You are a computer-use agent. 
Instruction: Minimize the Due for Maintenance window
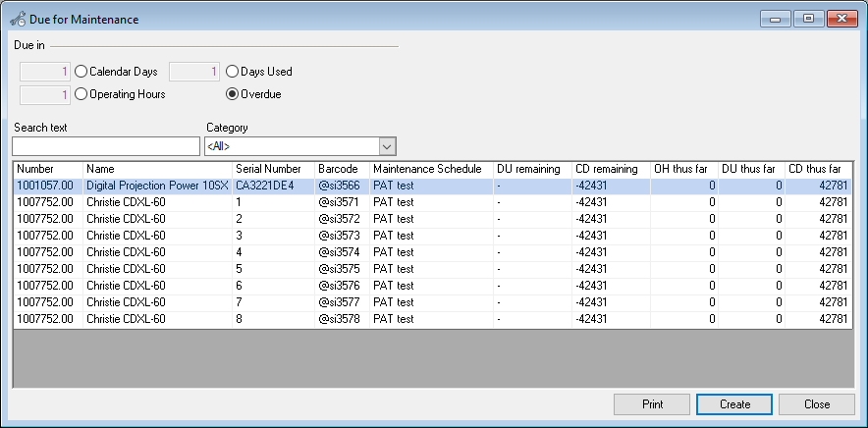pos(779,19)
